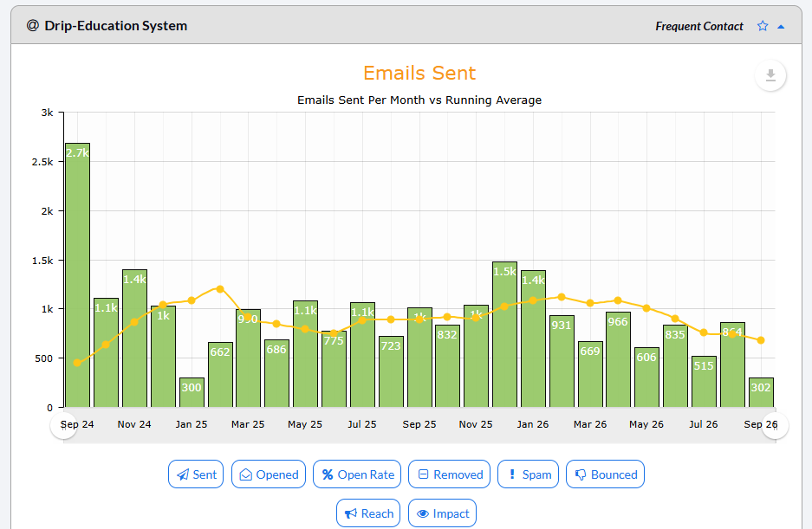Show the Spam chart
This screenshot has height=529, width=812.
pyautogui.click(x=529, y=474)
